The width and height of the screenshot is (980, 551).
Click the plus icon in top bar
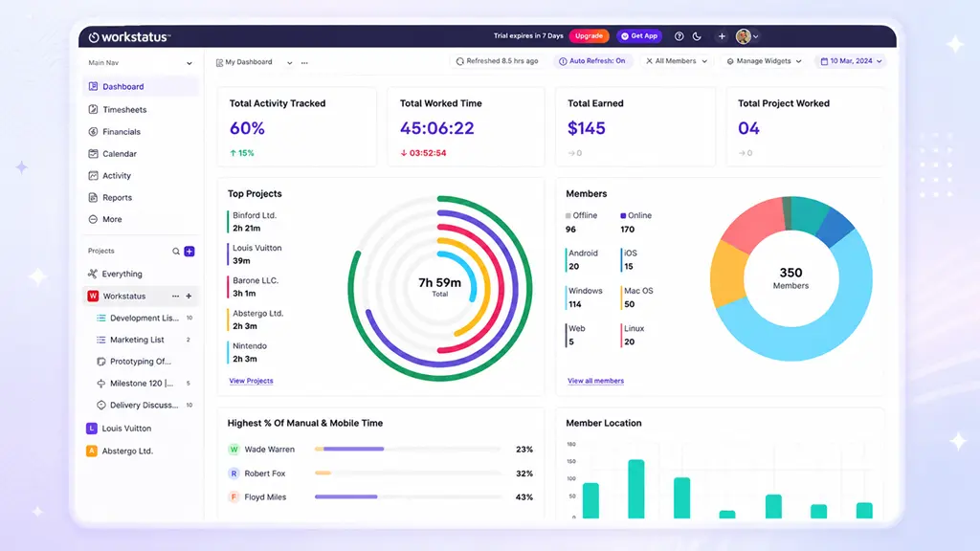pyautogui.click(x=722, y=36)
